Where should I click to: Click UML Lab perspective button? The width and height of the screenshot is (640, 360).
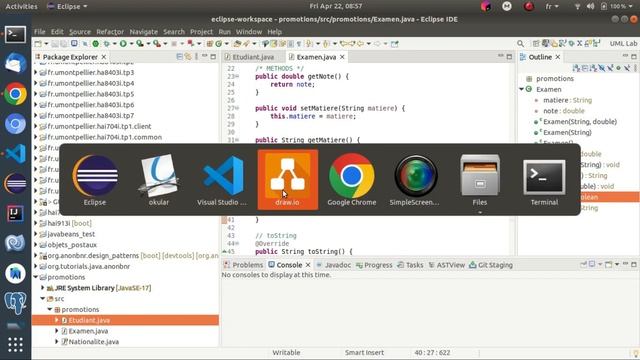(x=623, y=44)
